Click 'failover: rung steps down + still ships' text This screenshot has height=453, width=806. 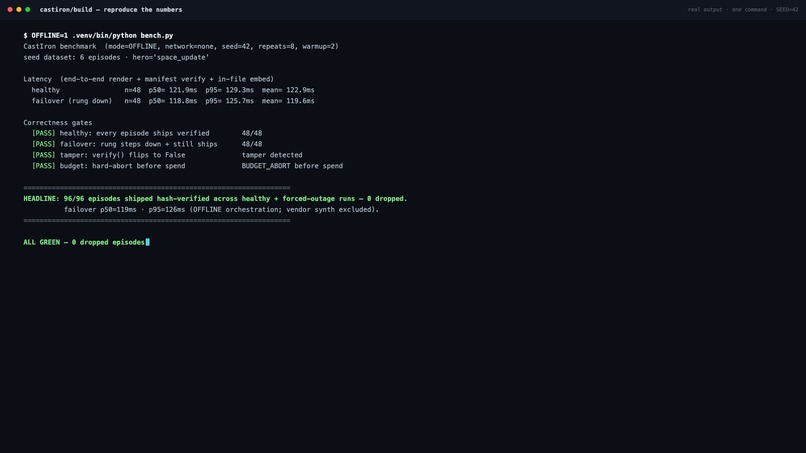pyautogui.click(x=139, y=144)
